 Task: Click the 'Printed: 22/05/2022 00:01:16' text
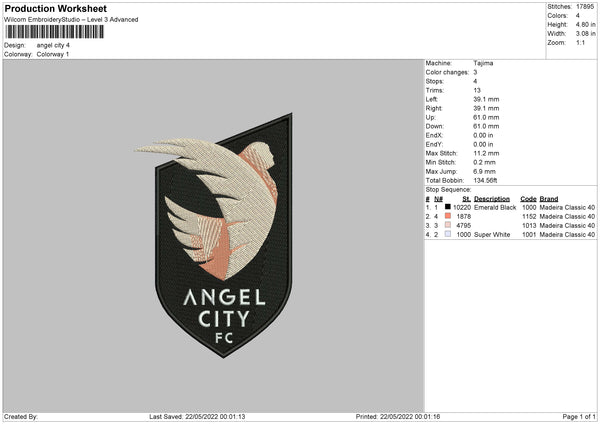[398, 417]
